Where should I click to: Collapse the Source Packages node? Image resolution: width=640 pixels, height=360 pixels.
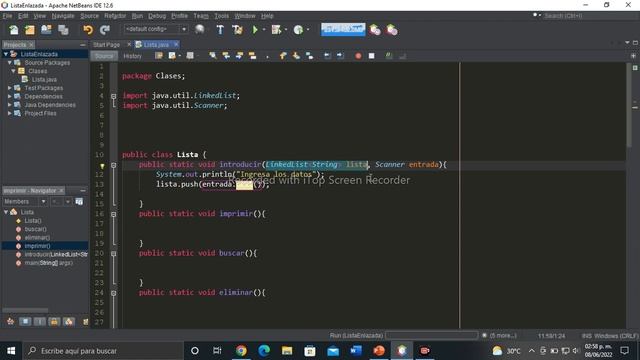point(10,62)
